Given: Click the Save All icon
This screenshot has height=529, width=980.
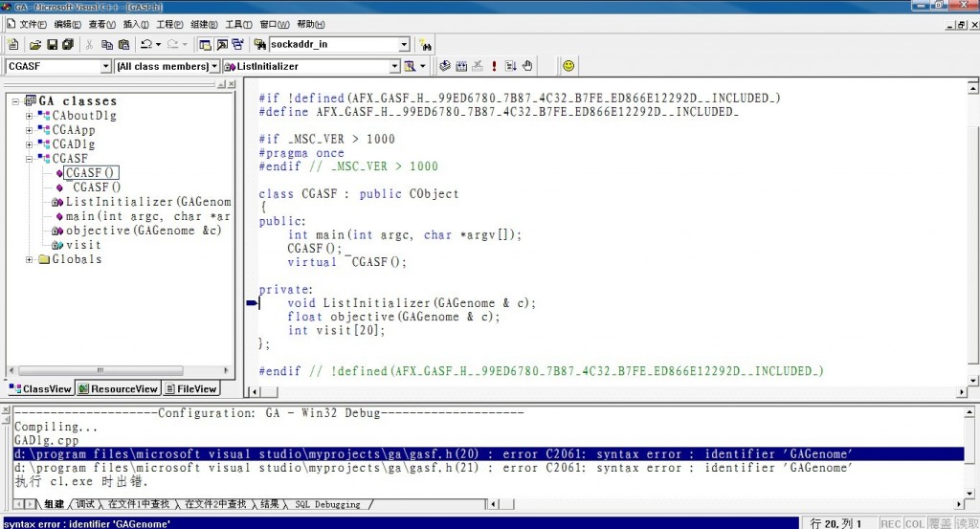Looking at the screenshot, I should tap(68, 44).
